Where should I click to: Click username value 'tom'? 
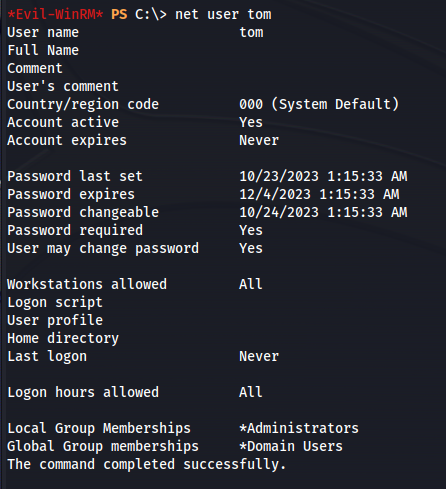point(251,33)
